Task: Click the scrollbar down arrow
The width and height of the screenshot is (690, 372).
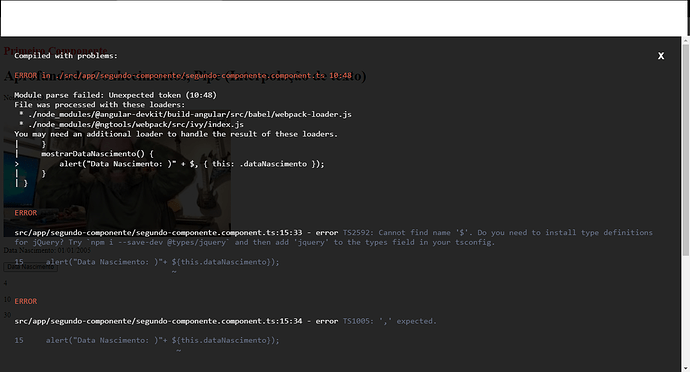Action: [686, 368]
